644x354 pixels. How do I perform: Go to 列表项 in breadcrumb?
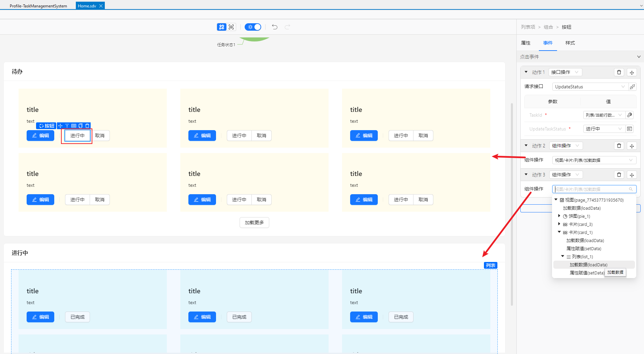tap(528, 27)
